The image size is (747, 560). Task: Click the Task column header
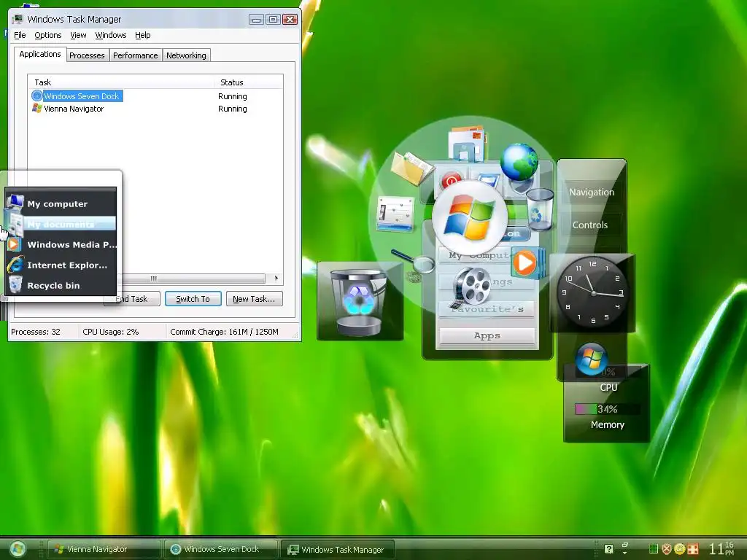coord(121,82)
